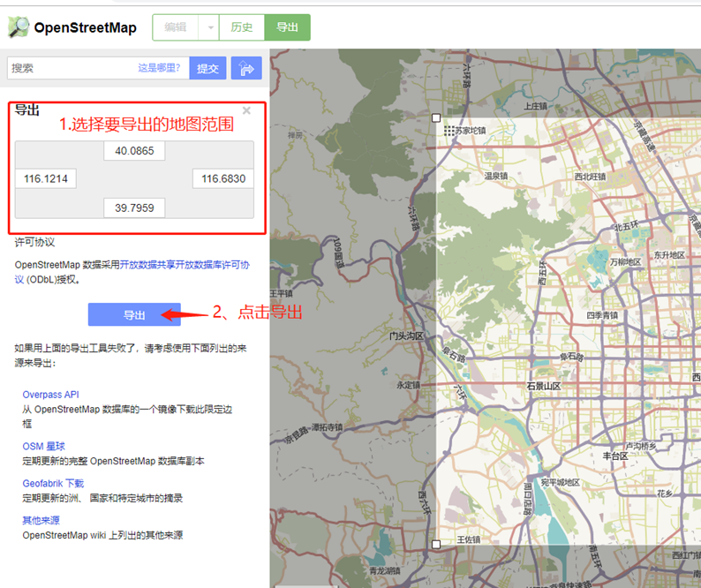Click the OpenStreetMap title text
Image resolution: width=701 pixels, height=588 pixels.
pos(86,27)
